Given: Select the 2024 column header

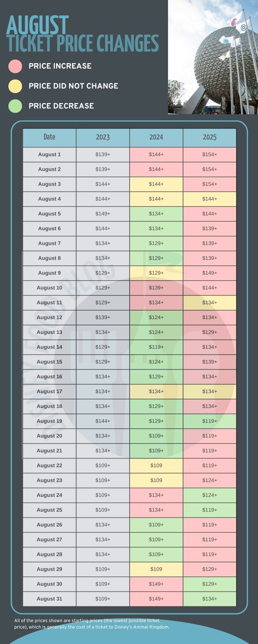Looking at the screenshot, I should click(156, 137).
